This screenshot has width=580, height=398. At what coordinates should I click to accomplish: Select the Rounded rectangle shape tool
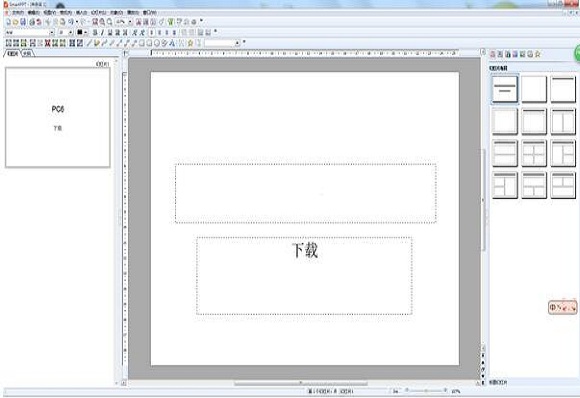149,43
